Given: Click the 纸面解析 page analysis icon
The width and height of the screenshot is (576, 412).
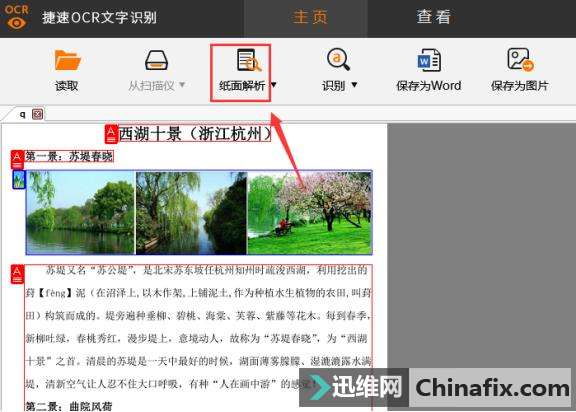Looking at the screenshot, I should [249, 59].
